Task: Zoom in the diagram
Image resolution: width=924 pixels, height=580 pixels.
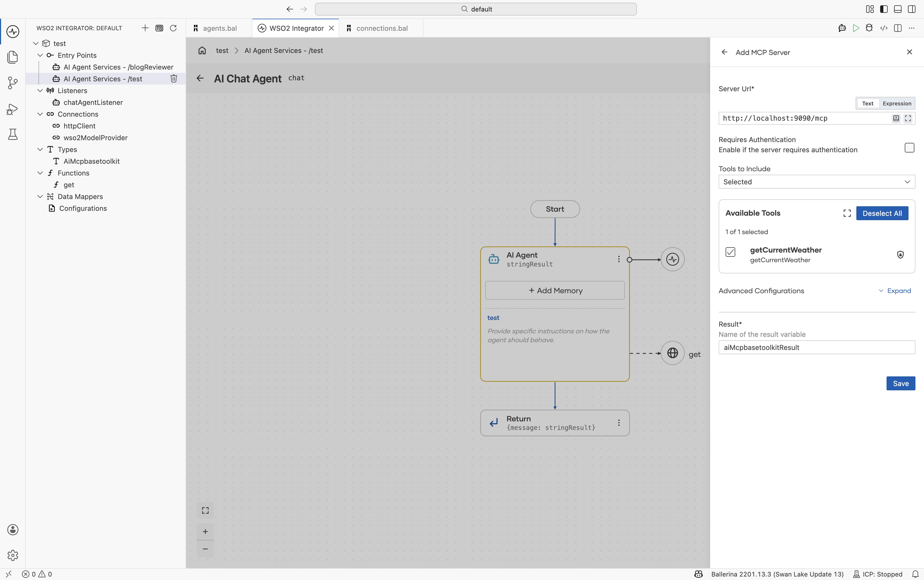Action: click(x=205, y=532)
